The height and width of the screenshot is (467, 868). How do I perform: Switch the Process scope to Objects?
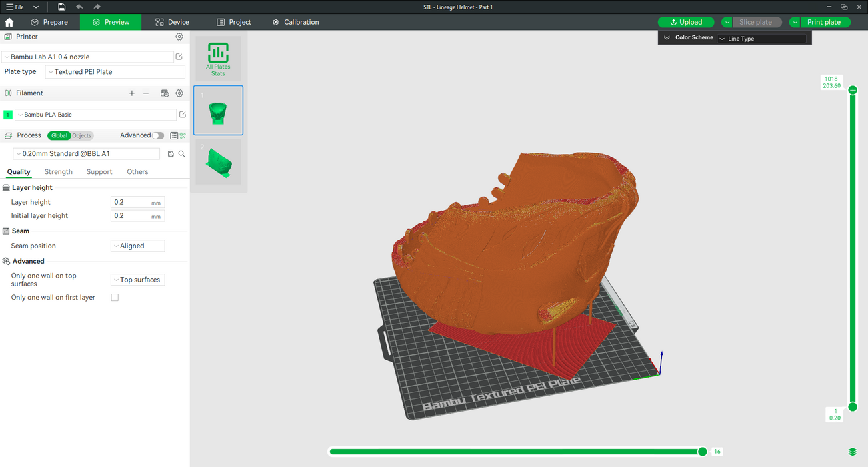pyautogui.click(x=82, y=135)
